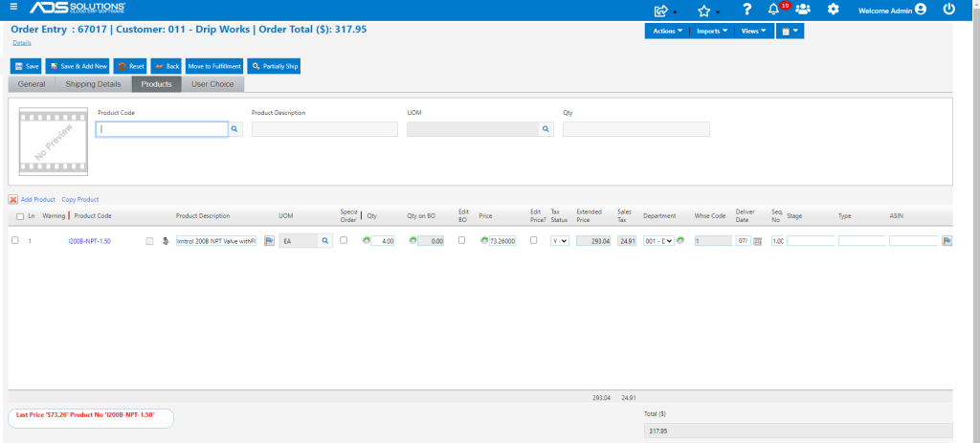Click the Reset button
Image resolution: width=980 pixels, height=443 pixels.
click(x=130, y=66)
